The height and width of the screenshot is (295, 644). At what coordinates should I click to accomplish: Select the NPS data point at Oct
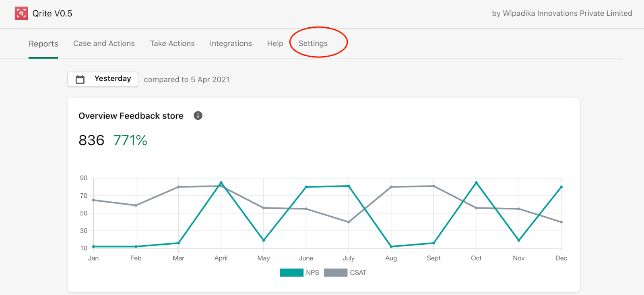476,182
